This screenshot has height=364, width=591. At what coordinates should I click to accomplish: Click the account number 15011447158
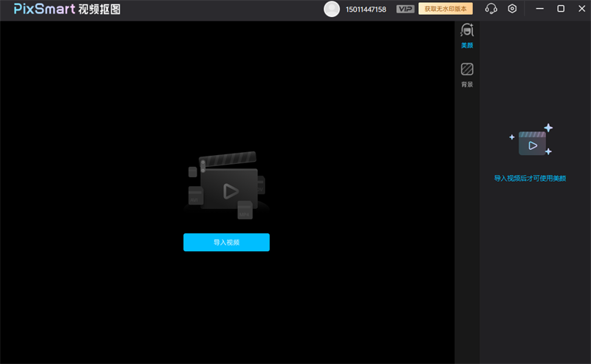point(366,10)
